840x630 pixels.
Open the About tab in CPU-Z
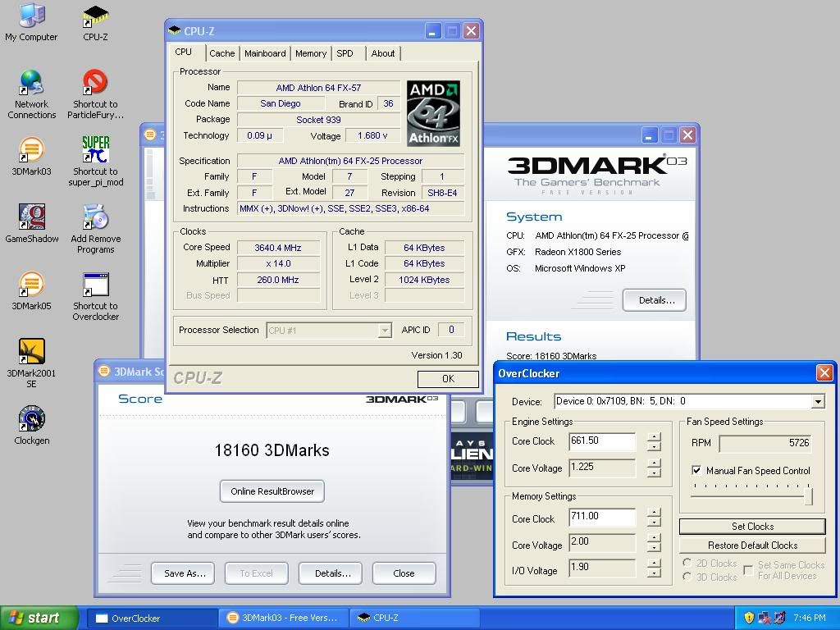[383, 53]
